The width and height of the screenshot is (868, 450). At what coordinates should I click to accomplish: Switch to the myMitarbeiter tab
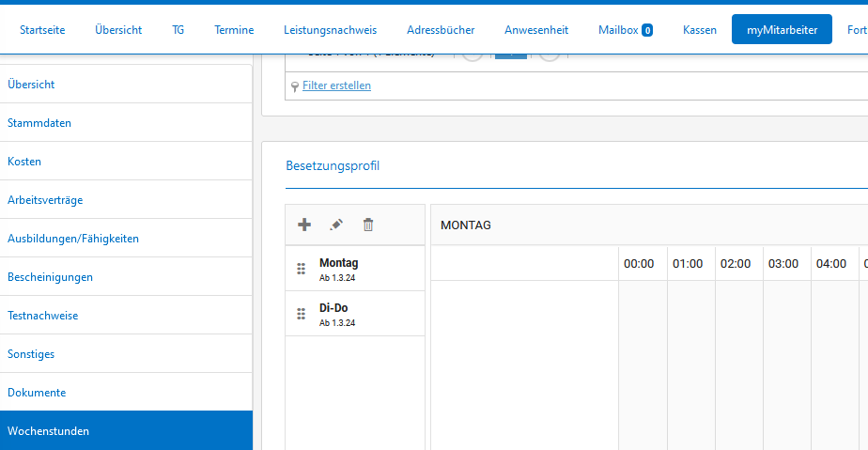tap(782, 30)
